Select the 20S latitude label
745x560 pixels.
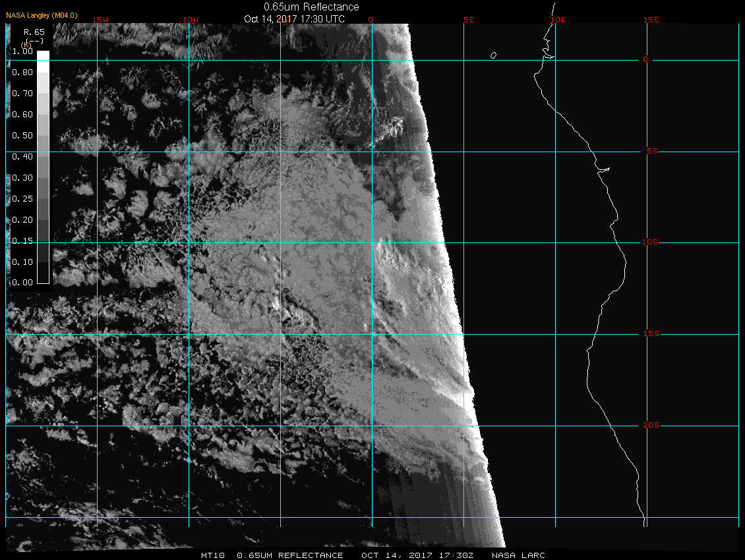pyautogui.click(x=651, y=425)
